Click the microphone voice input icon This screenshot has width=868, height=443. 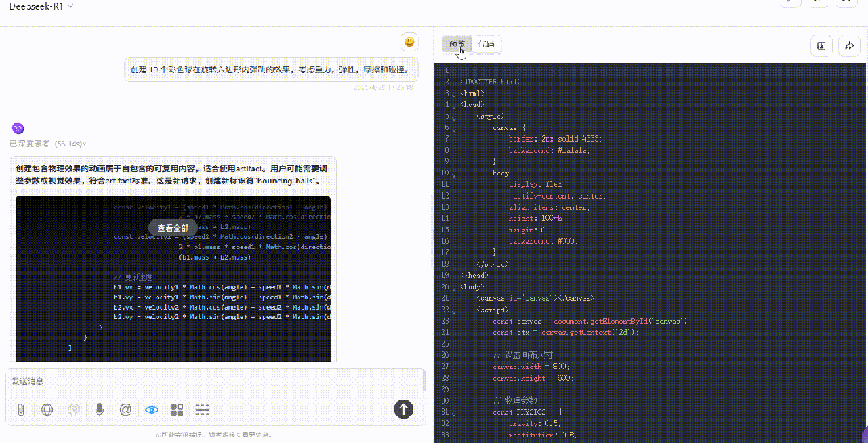[100, 409]
